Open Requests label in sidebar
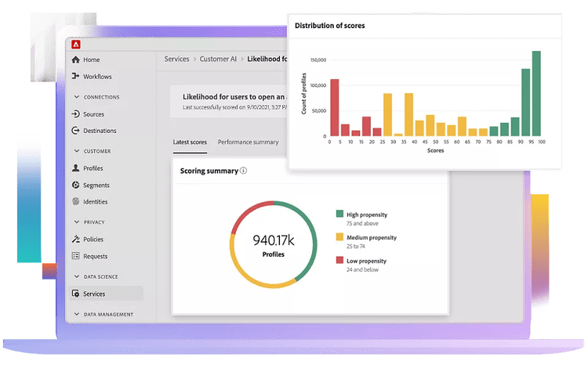 tap(95, 257)
